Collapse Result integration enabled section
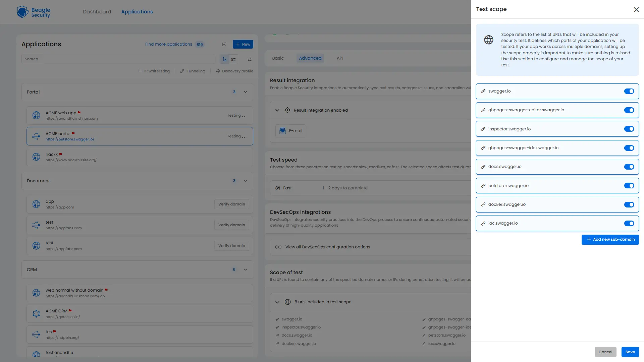The height and width of the screenshot is (362, 644). coord(277,110)
